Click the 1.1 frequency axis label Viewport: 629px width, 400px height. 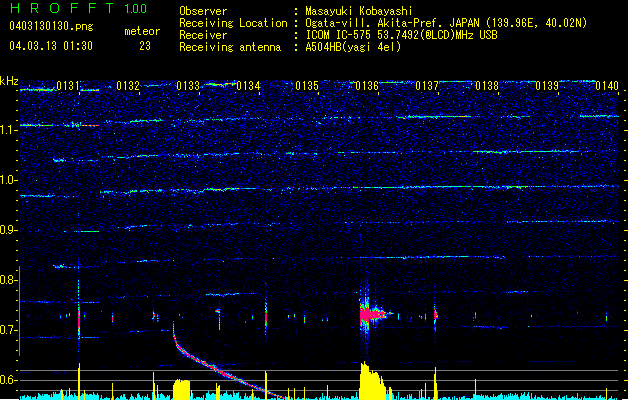(8, 130)
